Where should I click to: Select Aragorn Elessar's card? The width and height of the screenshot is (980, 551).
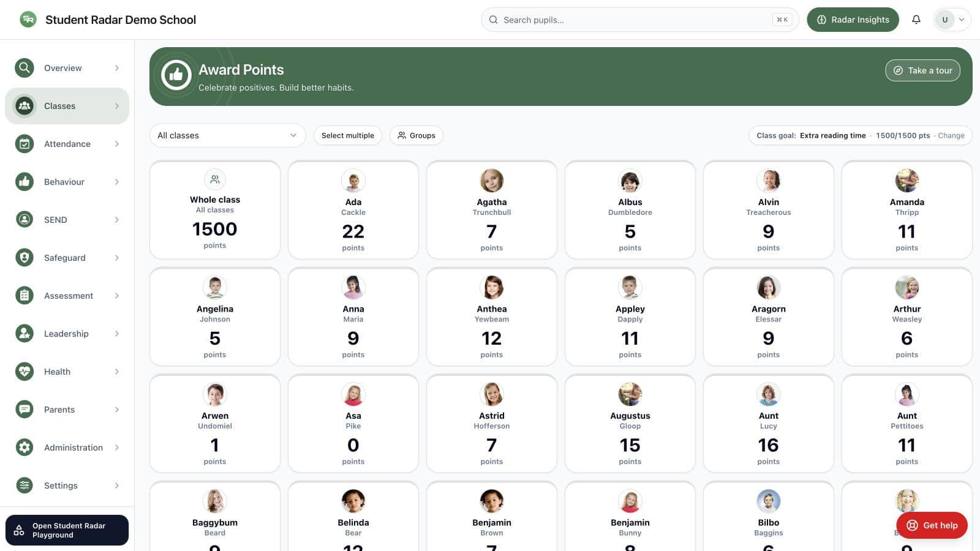pos(769,317)
